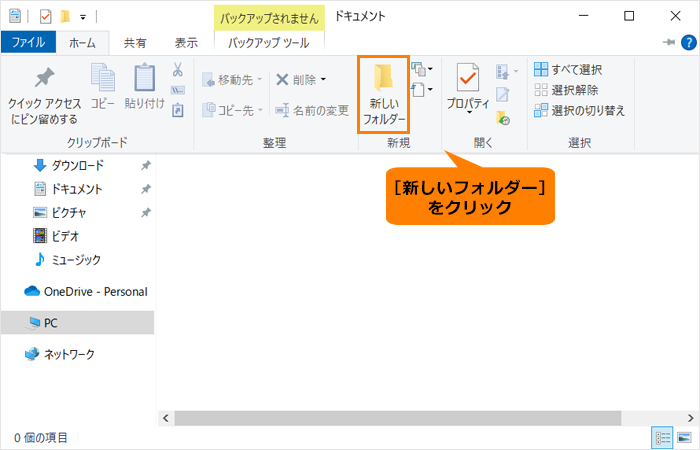The image size is (700, 450).
Task: Click the title bar document icon
Action: [15, 17]
